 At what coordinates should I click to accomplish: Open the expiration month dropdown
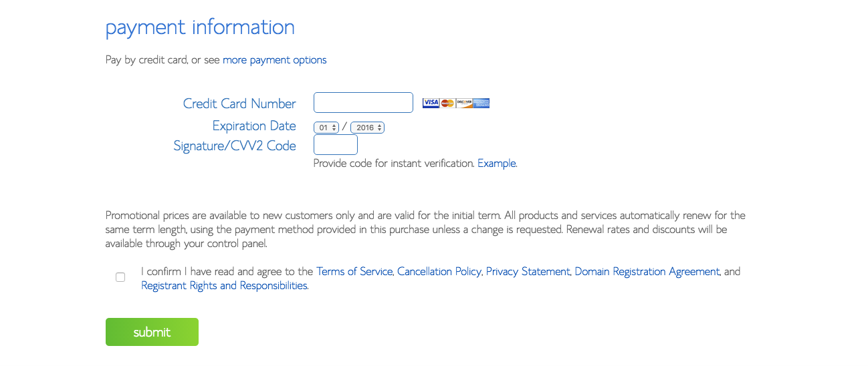[x=326, y=128]
